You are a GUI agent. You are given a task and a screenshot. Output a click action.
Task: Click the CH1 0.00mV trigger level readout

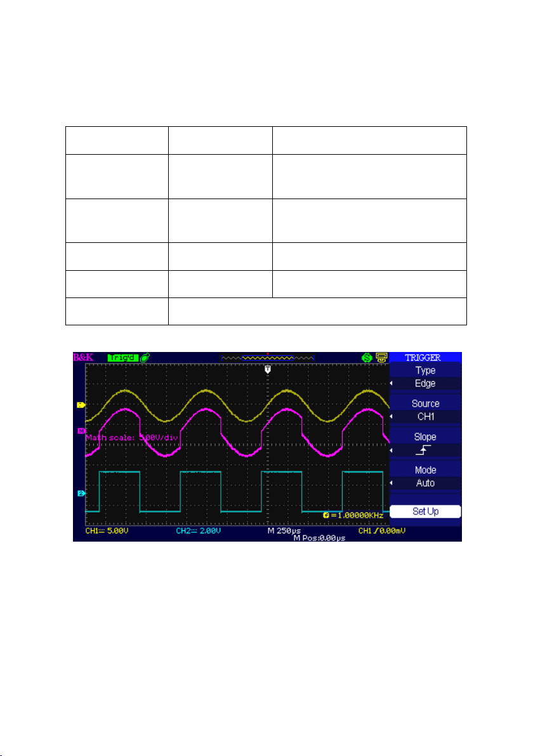click(x=381, y=531)
